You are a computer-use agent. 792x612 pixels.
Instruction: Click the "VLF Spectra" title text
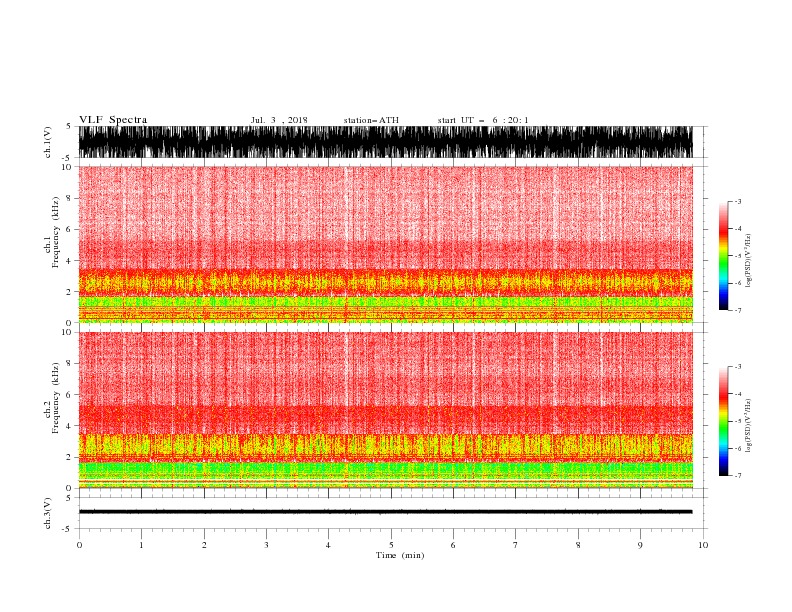click(x=113, y=120)
